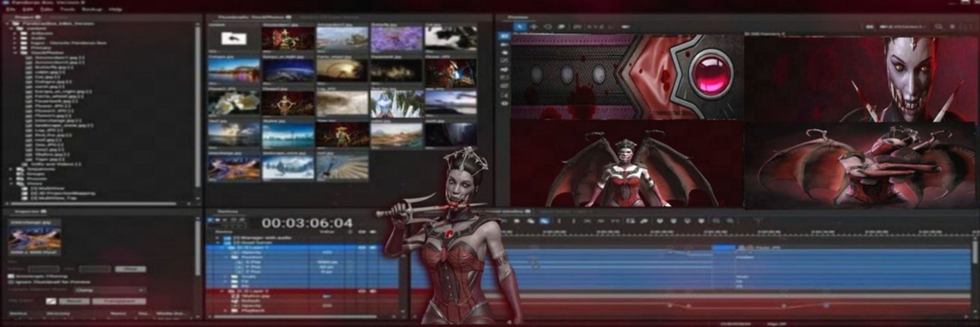
Task: Open the Edit menu
Action: [x=28, y=9]
